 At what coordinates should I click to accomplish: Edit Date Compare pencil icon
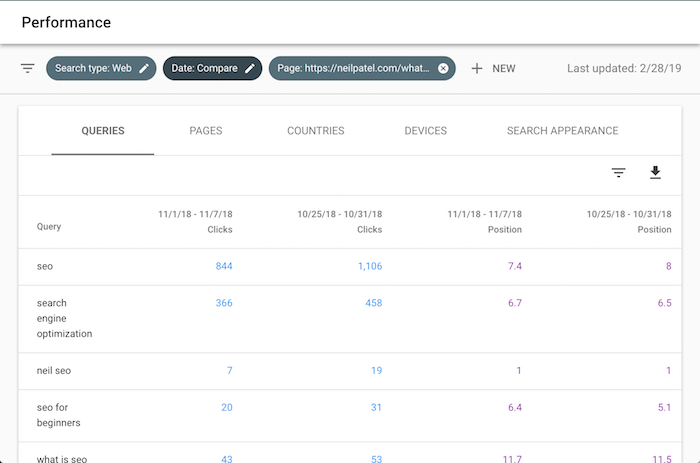point(250,68)
